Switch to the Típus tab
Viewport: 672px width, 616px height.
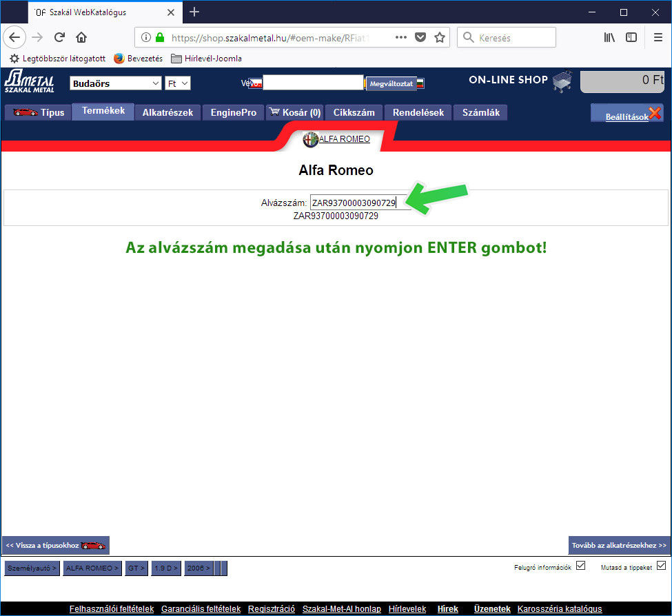point(38,112)
